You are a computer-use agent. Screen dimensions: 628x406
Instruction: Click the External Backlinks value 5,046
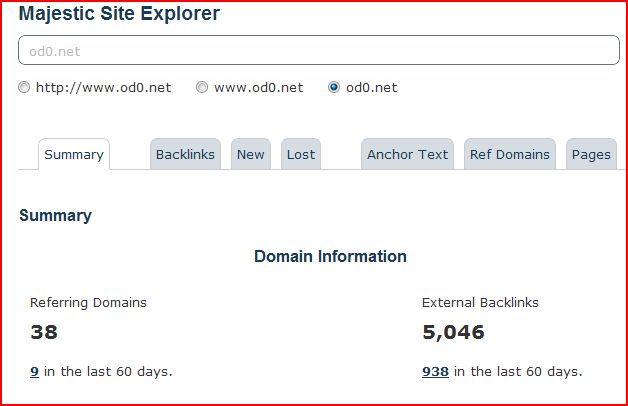point(453,332)
